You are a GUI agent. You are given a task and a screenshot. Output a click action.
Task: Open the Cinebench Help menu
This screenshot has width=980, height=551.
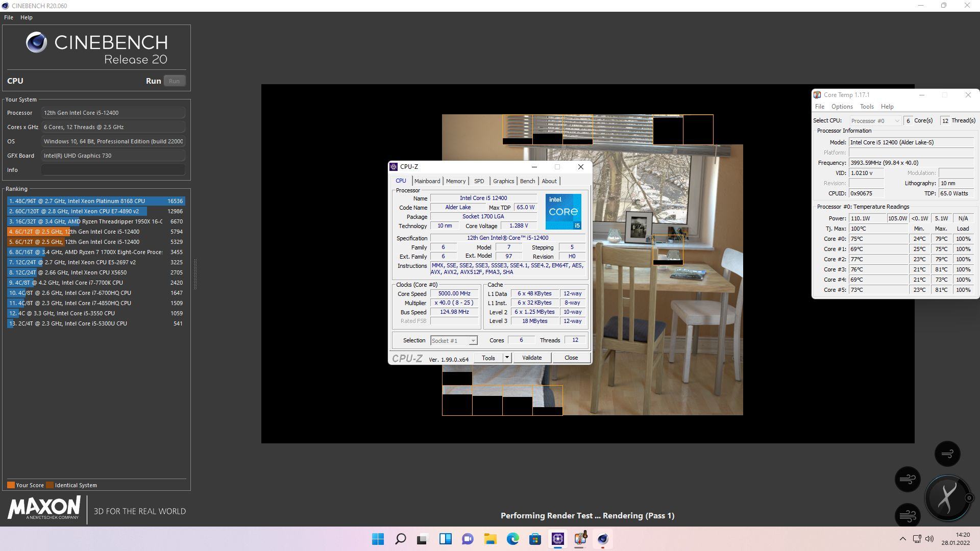pos(27,17)
